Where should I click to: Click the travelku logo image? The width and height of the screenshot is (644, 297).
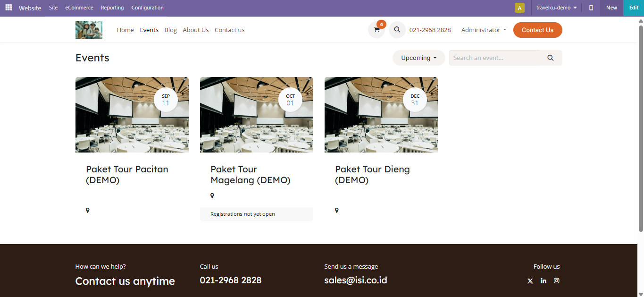(x=89, y=30)
